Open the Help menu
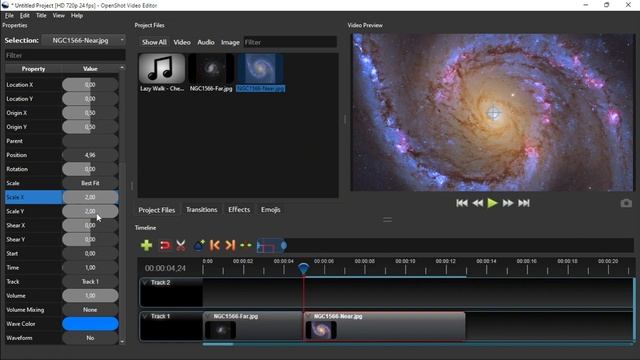This screenshot has width=640, height=360. tap(77, 16)
